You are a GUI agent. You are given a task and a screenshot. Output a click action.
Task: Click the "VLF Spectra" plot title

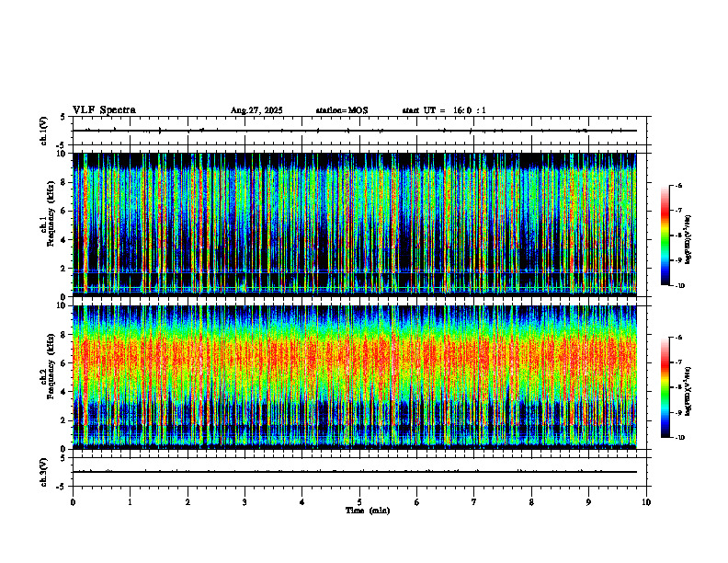pyautogui.click(x=104, y=110)
